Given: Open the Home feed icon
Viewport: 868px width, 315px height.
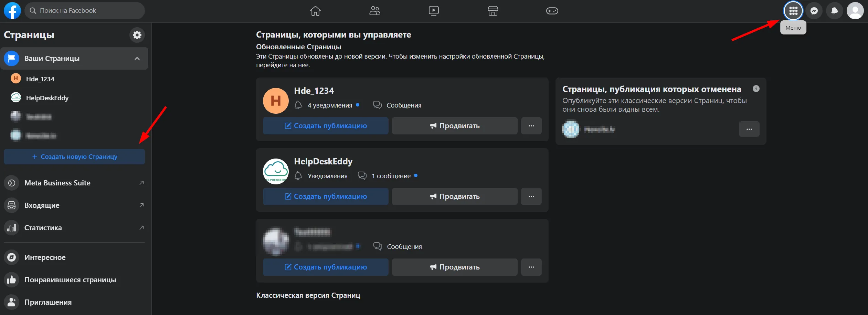Looking at the screenshot, I should [315, 11].
